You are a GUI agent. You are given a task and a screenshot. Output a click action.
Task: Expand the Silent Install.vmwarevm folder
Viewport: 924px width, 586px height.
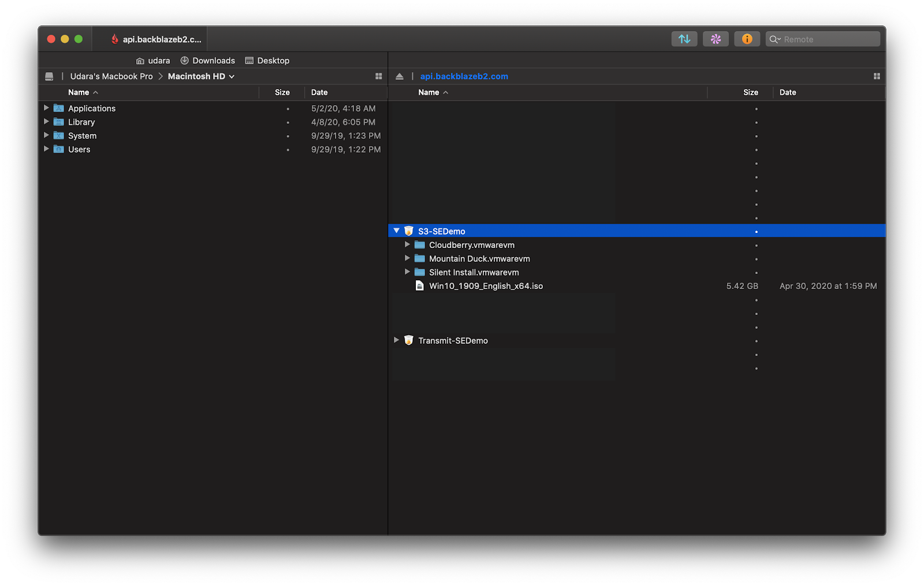tap(407, 272)
